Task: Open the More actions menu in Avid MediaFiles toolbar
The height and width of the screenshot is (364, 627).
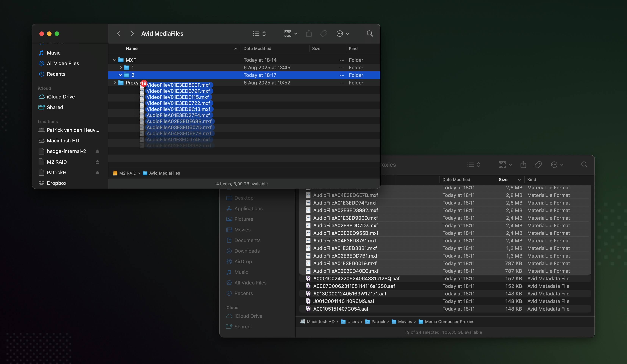Action: point(343,34)
